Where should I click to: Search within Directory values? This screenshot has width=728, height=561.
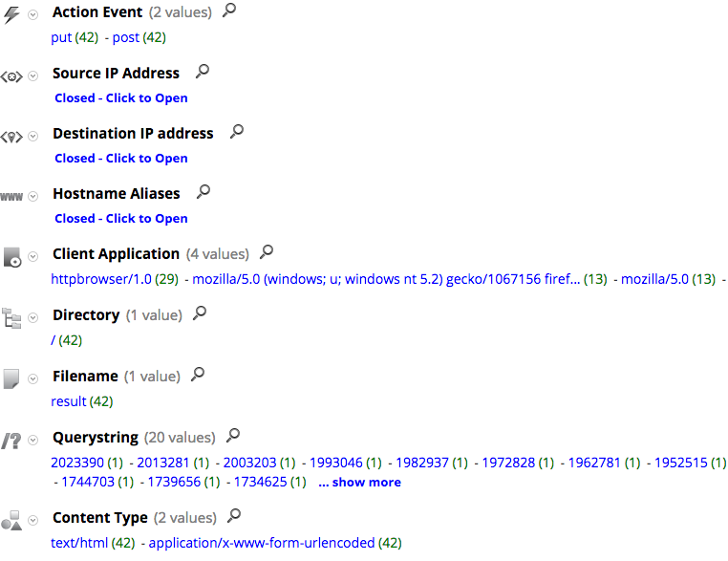tap(200, 313)
